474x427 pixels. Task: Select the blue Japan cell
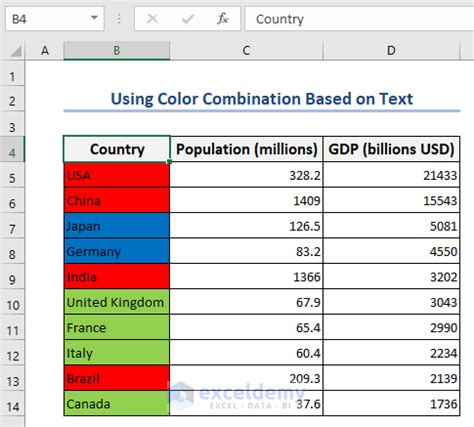pyautogui.click(x=117, y=226)
